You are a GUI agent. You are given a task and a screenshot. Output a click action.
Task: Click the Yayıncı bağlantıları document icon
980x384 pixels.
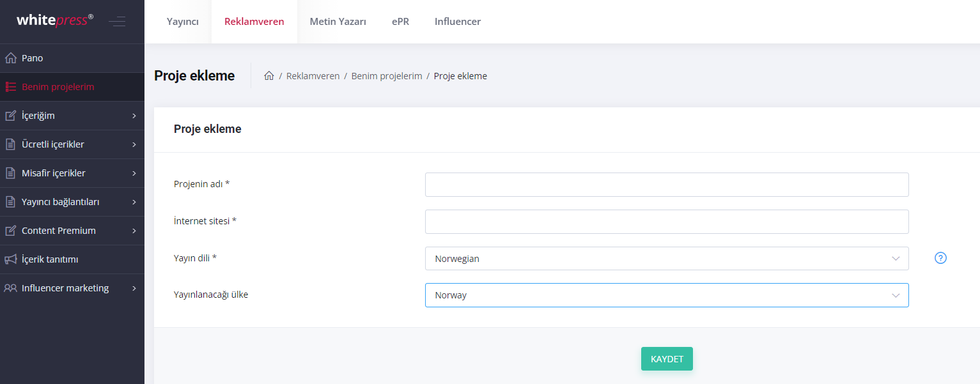pyautogui.click(x=10, y=202)
